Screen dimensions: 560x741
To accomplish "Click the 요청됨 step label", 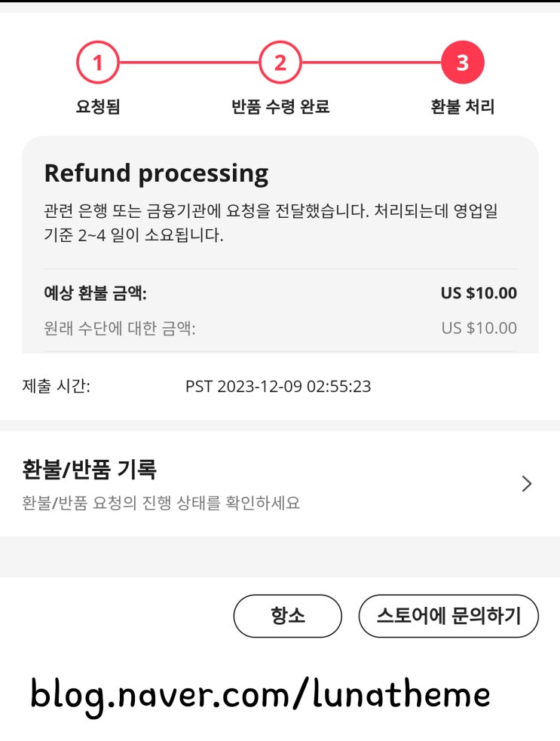I will coord(98,107).
